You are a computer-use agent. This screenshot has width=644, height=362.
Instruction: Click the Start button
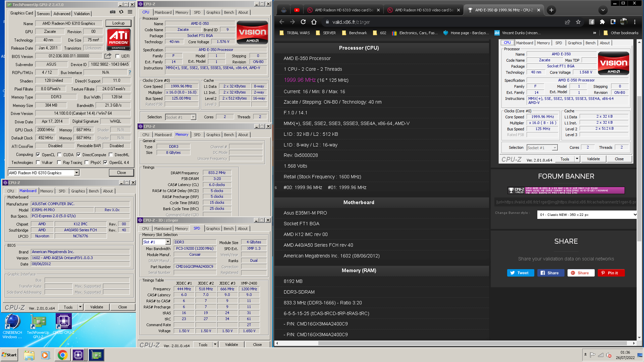[x=9, y=355]
